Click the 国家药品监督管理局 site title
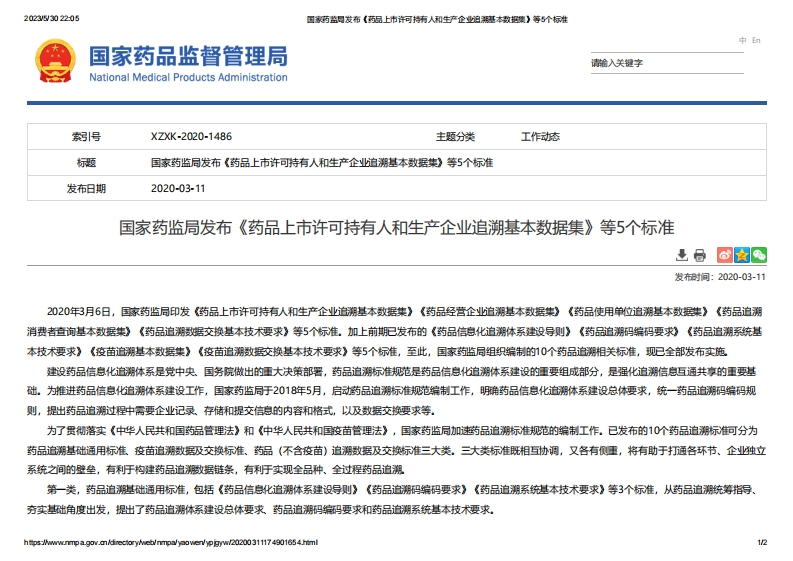This screenshot has height=561, width=793. click(x=188, y=55)
